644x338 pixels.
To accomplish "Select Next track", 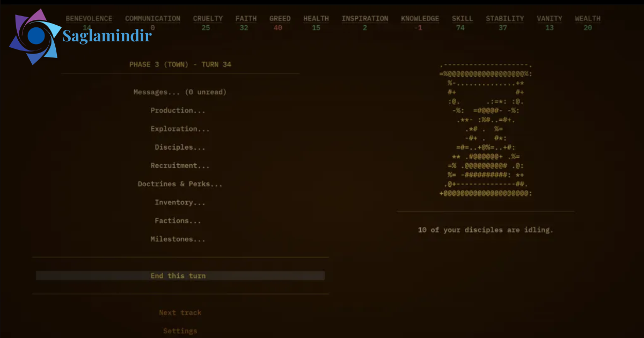I will pyautogui.click(x=180, y=313).
